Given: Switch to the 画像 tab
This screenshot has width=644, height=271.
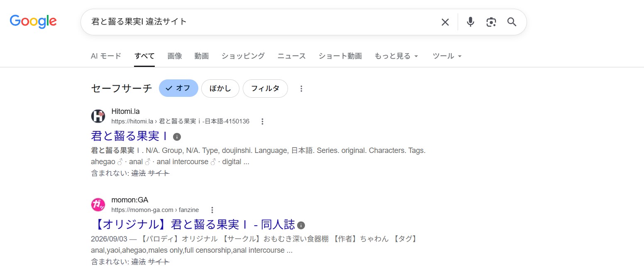Looking at the screenshot, I should coord(175,56).
